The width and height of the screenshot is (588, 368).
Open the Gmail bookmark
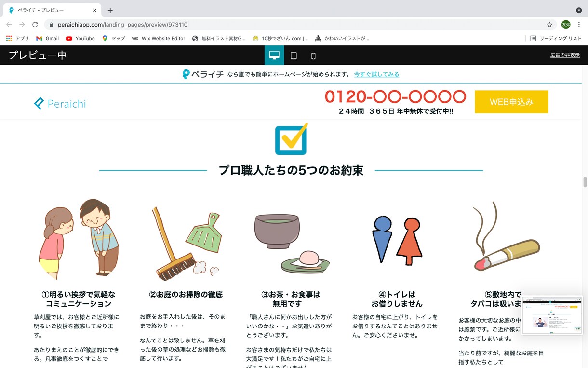click(47, 38)
